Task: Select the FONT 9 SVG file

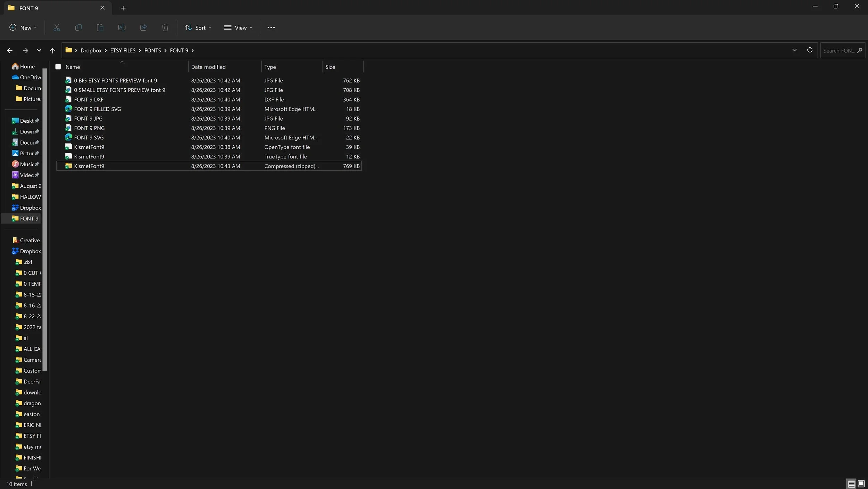Action: point(209,137)
